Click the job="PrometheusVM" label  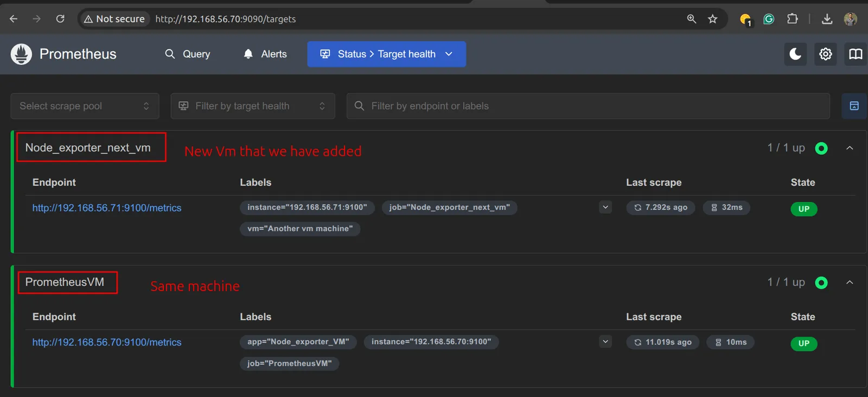290,363
